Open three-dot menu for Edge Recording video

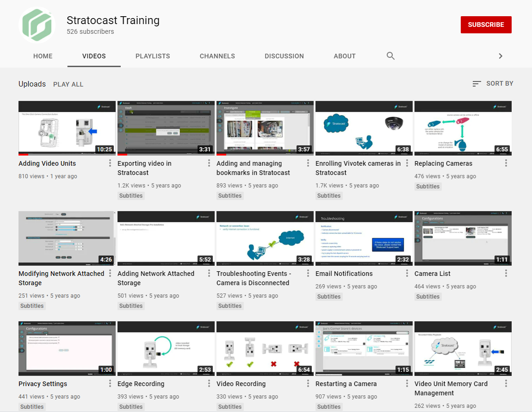pyautogui.click(x=209, y=384)
